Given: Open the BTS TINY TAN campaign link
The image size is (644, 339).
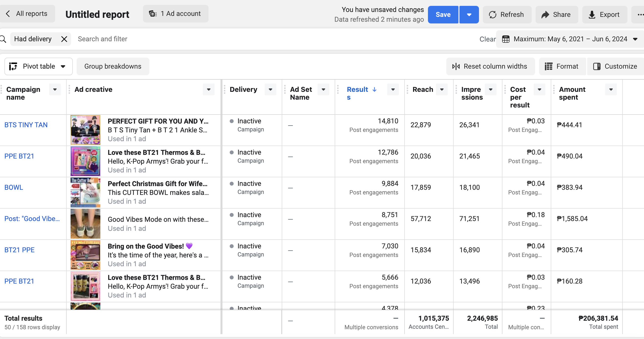Looking at the screenshot, I should pyautogui.click(x=26, y=125).
